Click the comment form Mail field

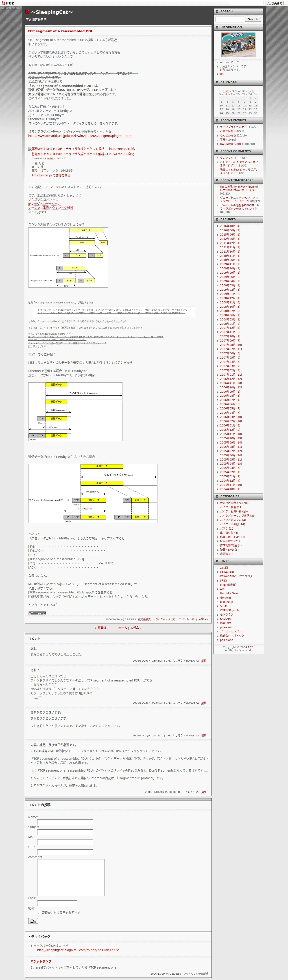[65, 842]
